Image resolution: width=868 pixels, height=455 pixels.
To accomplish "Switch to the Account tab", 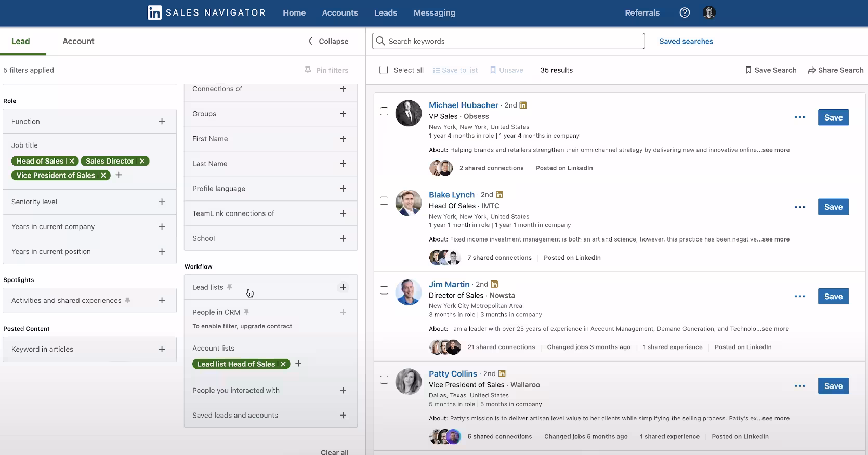I will click(x=78, y=41).
